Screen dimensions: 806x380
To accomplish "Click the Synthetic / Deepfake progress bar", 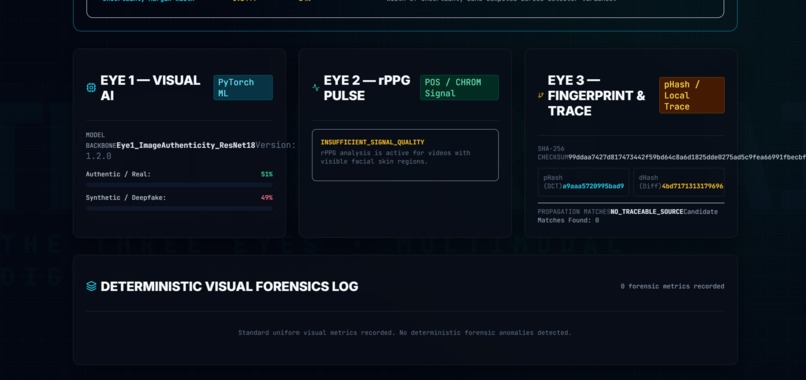I will 179,208.
